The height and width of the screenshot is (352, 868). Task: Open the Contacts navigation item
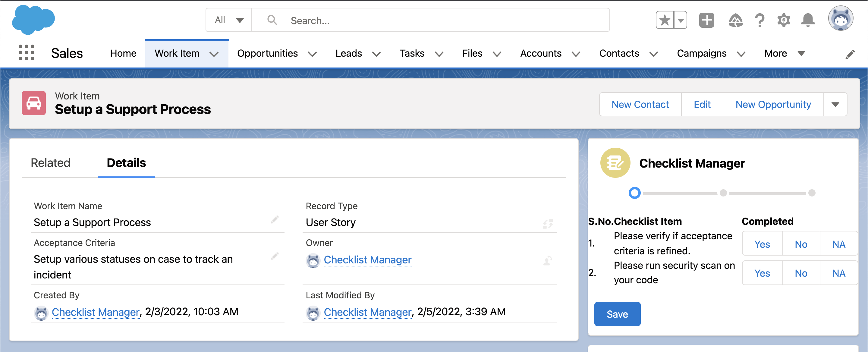tap(619, 53)
